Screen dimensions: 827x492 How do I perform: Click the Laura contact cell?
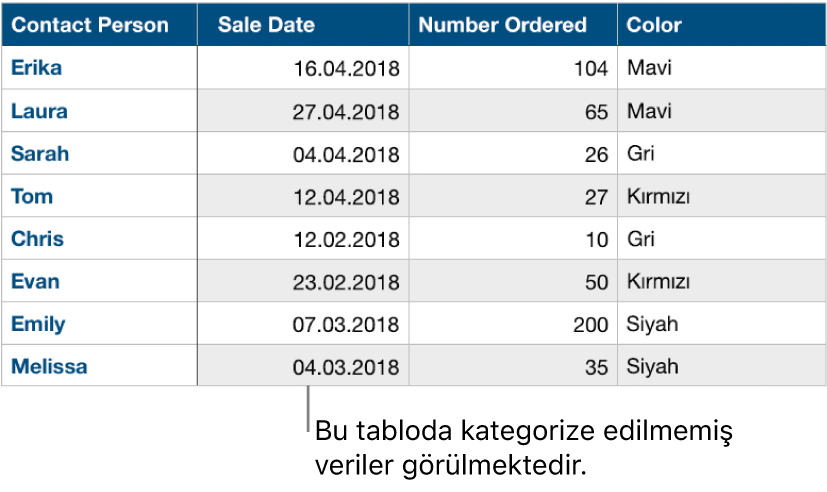(40, 111)
